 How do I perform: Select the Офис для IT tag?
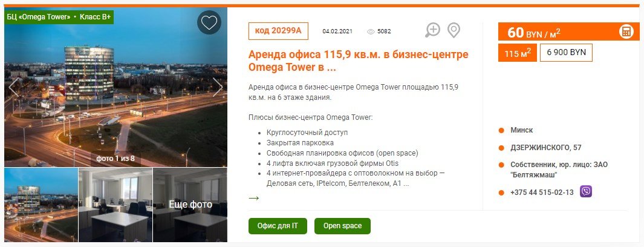[278, 226]
